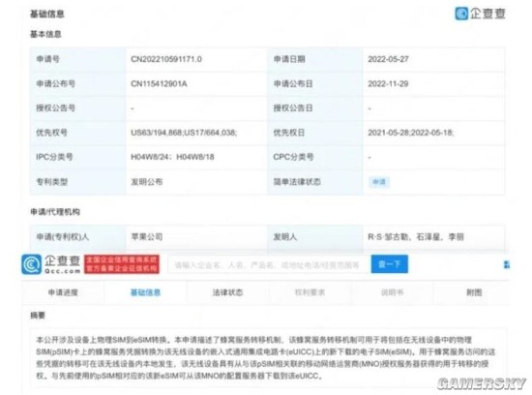Open the 权利要求 tab

(310, 292)
